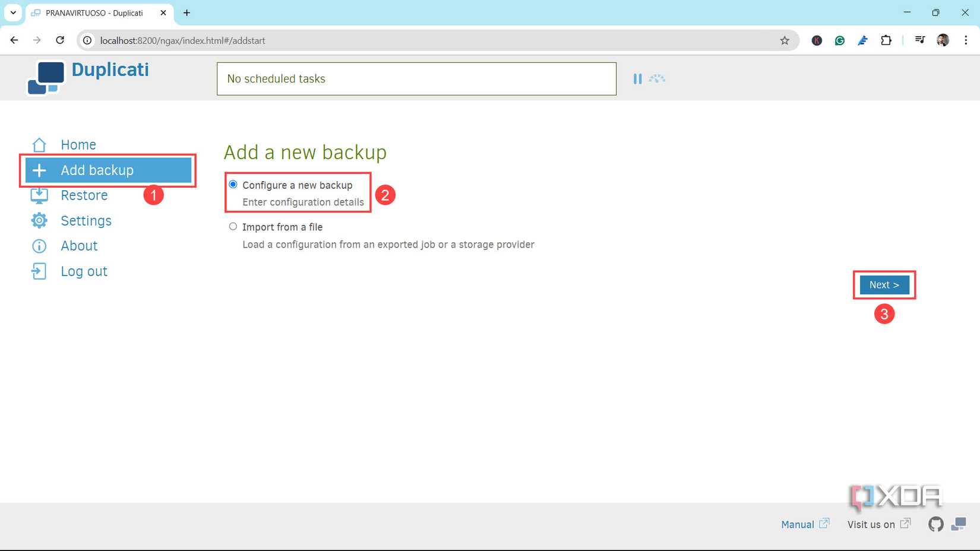The width and height of the screenshot is (980, 551).
Task: Click the Restore download icon
Action: pos(39,195)
